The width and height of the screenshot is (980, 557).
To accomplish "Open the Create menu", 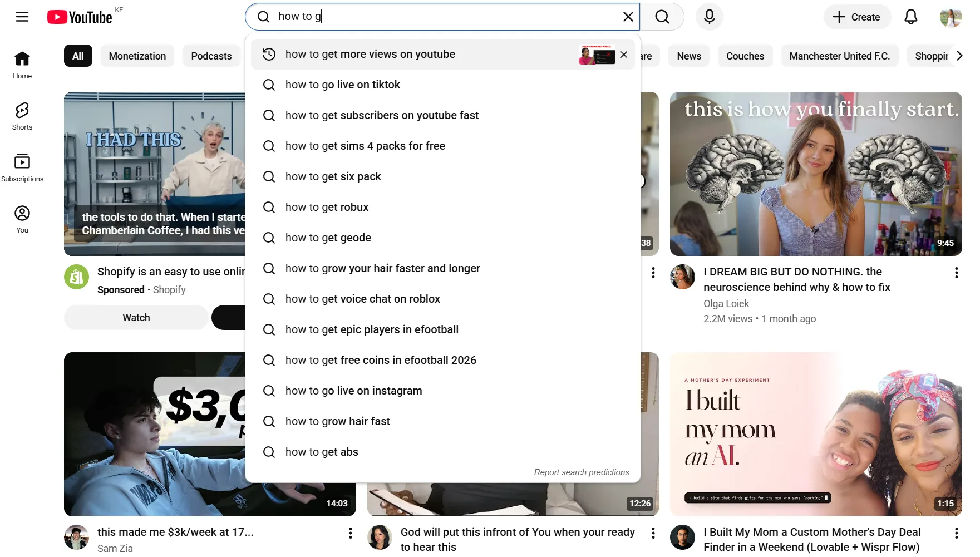I will (857, 17).
